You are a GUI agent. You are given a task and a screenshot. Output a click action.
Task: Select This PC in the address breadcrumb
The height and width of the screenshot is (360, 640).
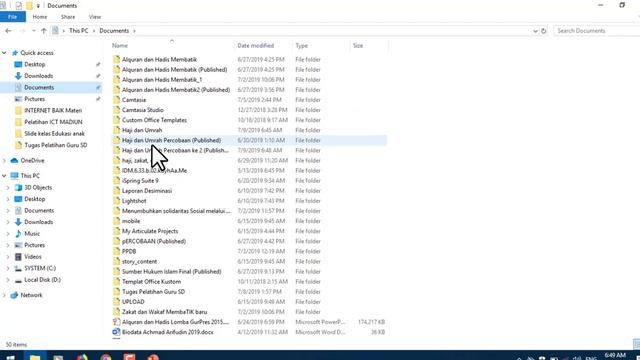(78, 31)
